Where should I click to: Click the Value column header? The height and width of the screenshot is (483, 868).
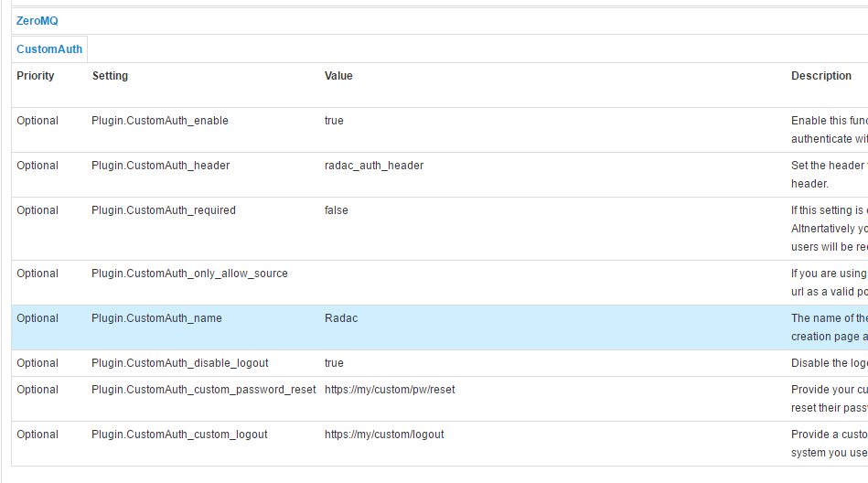338,76
